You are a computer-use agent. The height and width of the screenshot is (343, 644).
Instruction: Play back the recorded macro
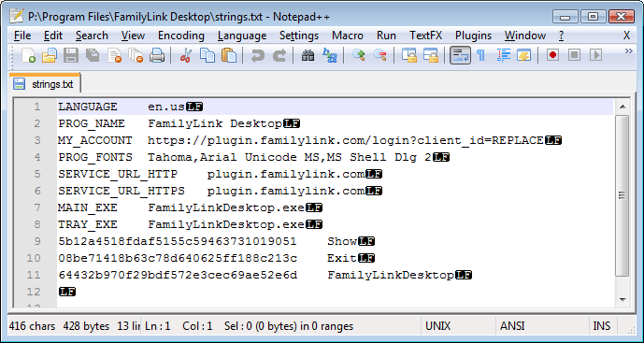pyautogui.click(x=595, y=55)
